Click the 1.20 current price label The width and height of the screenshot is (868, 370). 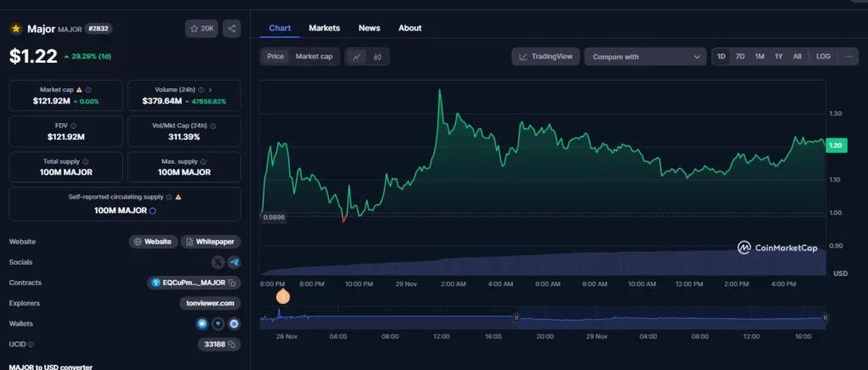click(x=836, y=145)
